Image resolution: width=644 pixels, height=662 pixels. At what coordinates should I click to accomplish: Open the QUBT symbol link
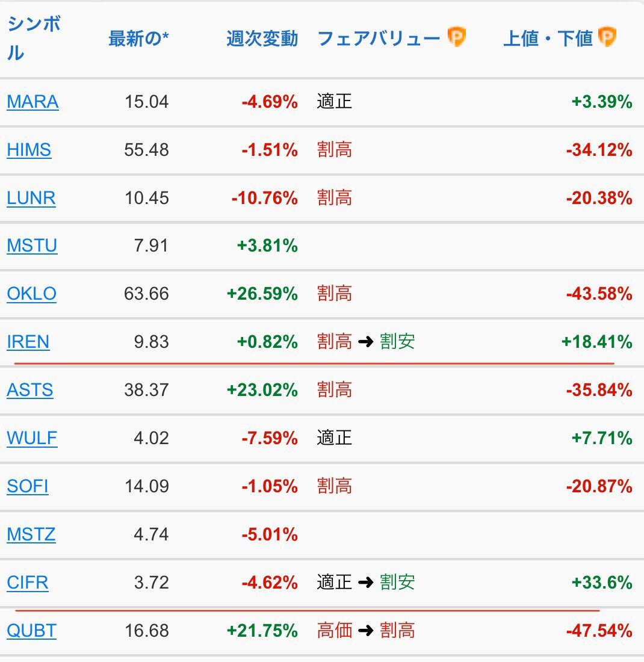point(32,631)
